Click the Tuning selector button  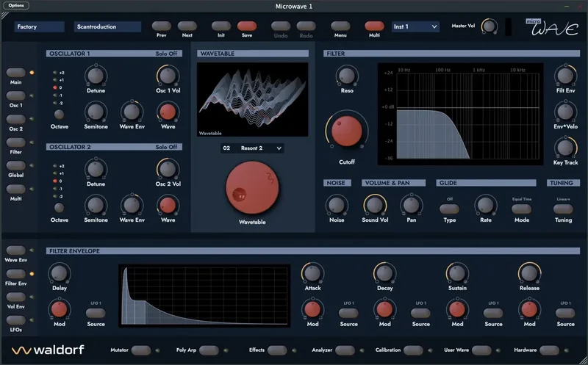click(563, 209)
